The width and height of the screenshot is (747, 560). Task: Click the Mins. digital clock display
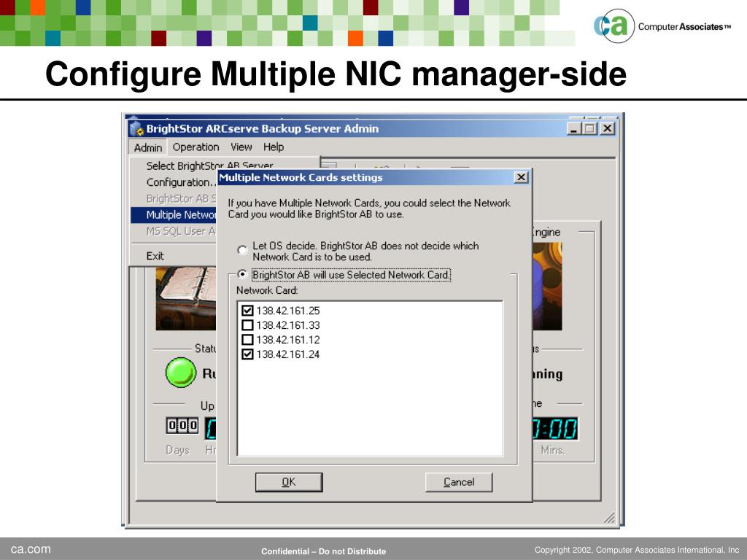pos(555,429)
